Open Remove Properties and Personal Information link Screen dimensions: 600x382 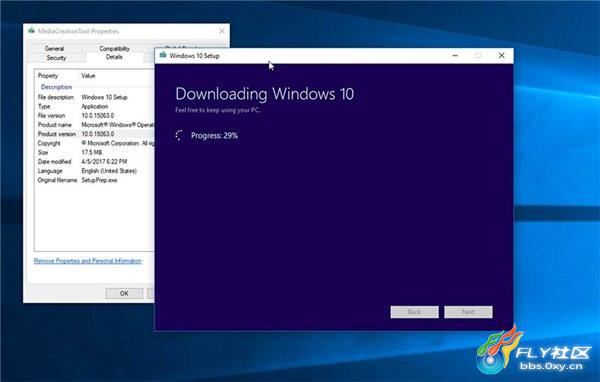coord(88,261)
